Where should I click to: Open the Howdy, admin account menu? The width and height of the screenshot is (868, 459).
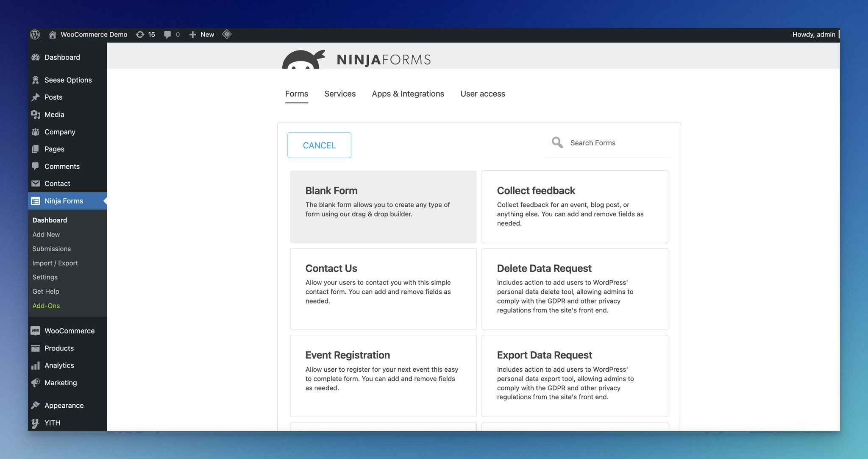[814, 35]
